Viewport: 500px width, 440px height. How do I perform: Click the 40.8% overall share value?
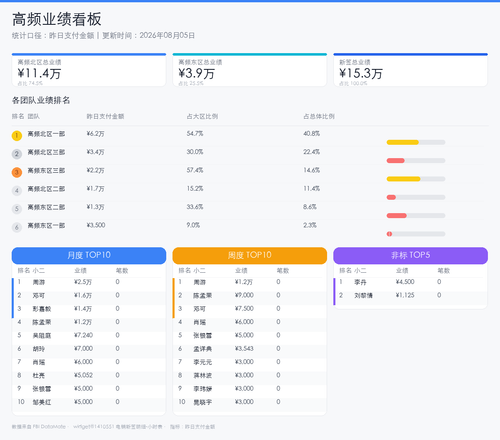tap(312, 134)
